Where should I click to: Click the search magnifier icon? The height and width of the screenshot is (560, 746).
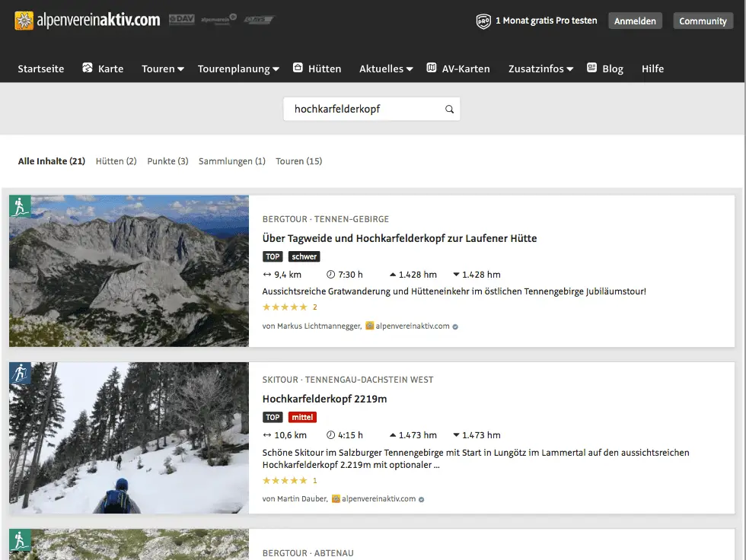(x=449, y=110)
